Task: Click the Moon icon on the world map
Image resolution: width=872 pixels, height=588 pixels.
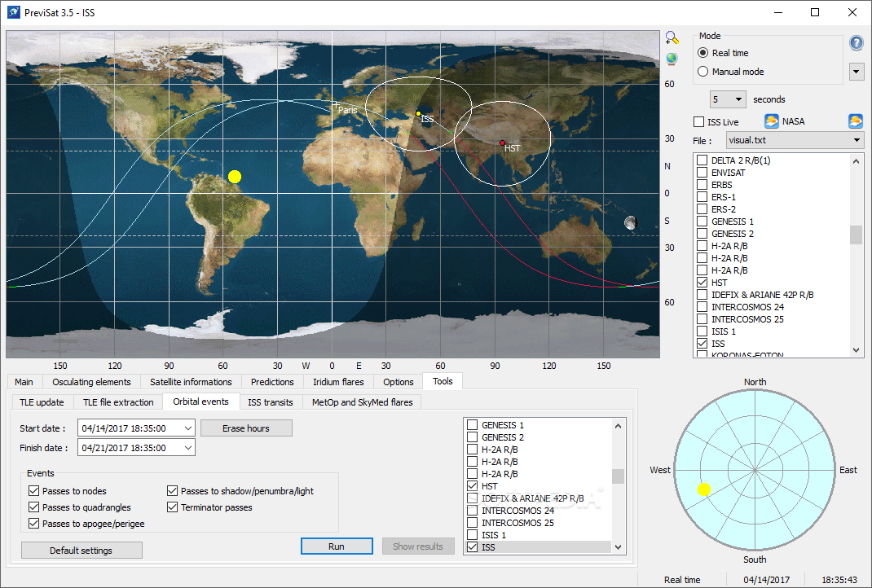Action: [x=630, y=223]
